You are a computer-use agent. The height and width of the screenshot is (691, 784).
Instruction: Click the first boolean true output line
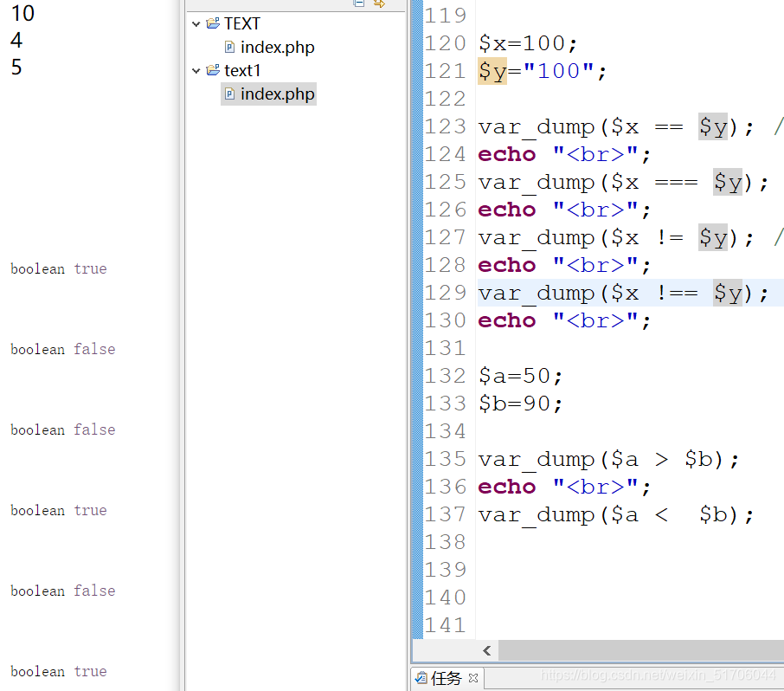click(59, 268)
